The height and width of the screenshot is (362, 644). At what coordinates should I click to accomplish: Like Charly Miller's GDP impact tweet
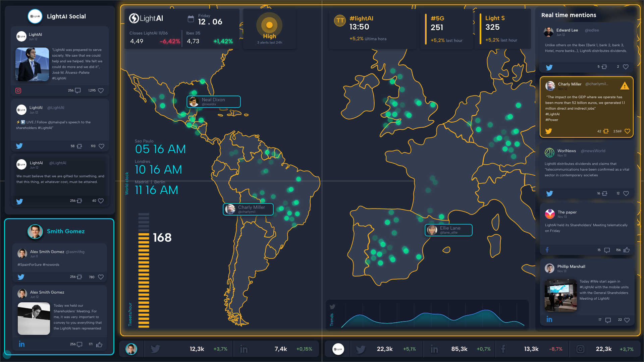pos(627,131)
